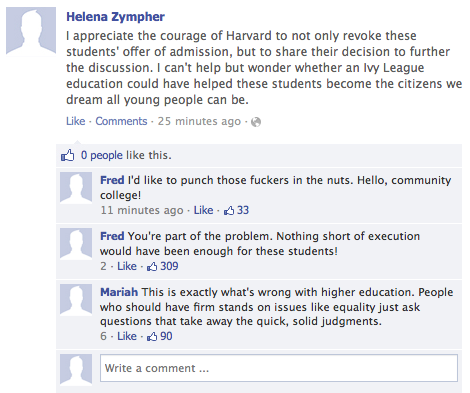This screenshot has width=470, height=393.
Task: Click the globe public privacy icon
Action: 256,122
